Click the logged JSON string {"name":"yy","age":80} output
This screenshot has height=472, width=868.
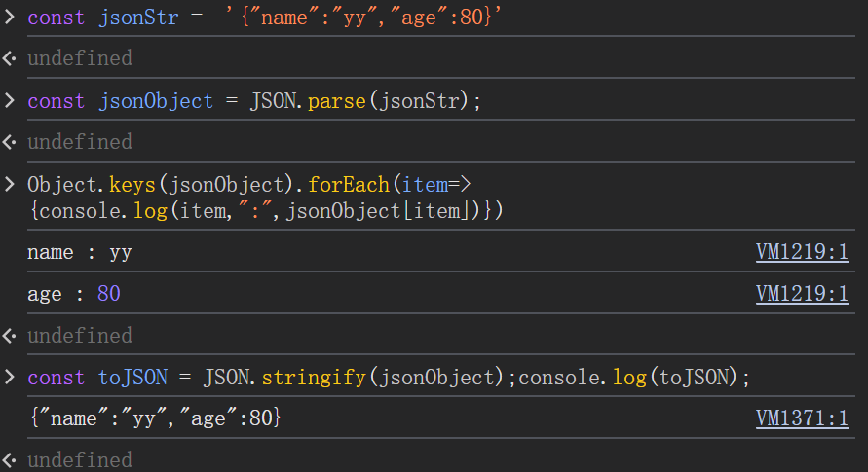(156, 418)
